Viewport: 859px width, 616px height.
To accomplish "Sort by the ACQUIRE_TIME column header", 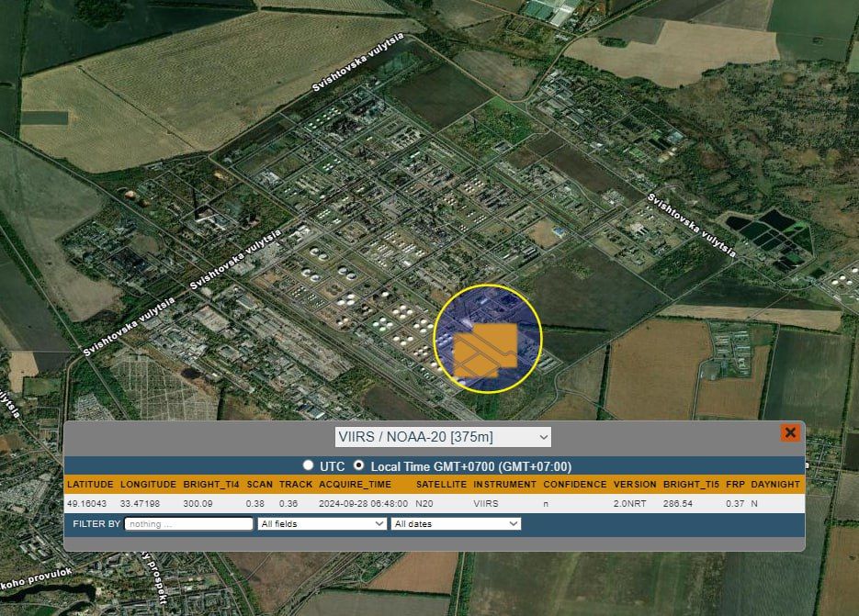I will coord(355,484).
